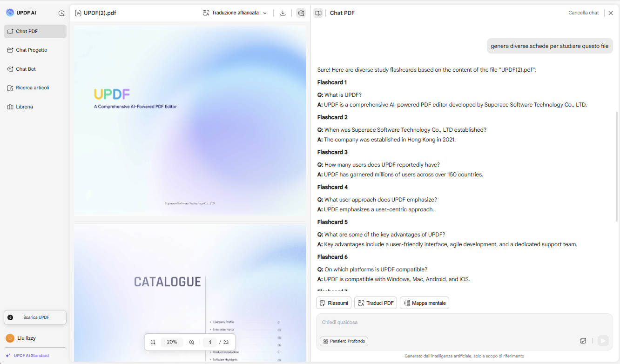The image size is (620, 364).
Task: Click the question 'What is UPDF?'
Action: coord(343,95)
